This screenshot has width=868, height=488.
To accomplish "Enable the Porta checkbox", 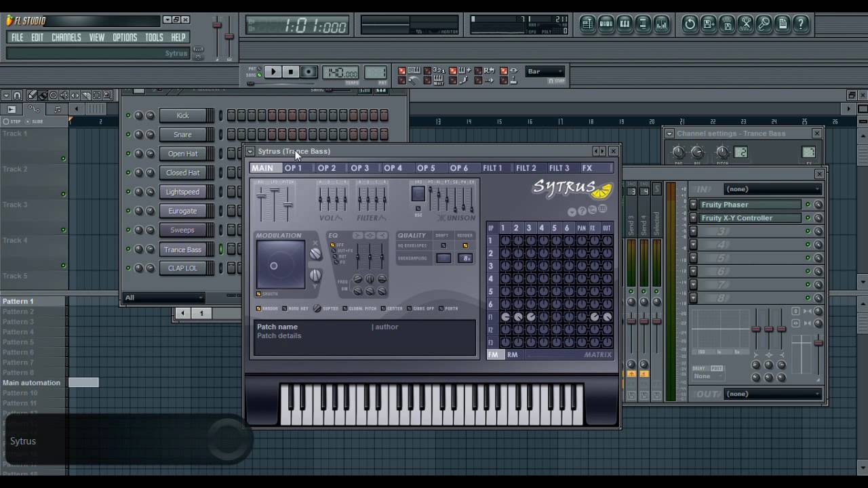I will click(x=441, y=308).
